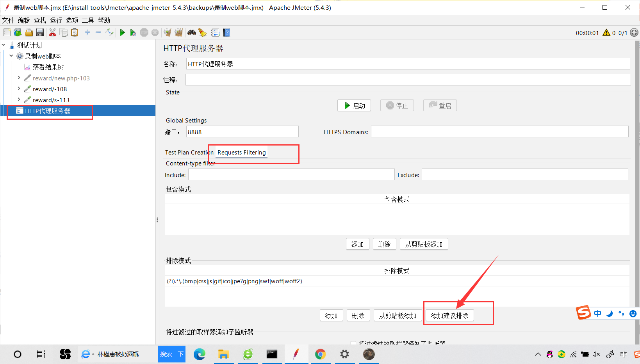The height and width of the screenshot is (364, 640).
Task: Click the 停止 button
Action: (x=397, y=105)
